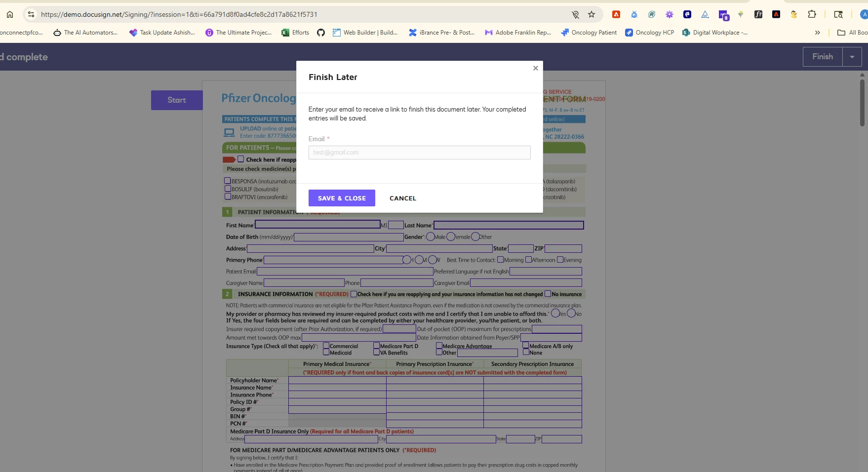Screen dimensions: 868x472
Task: Click the Patient Email field
Action: (345, 272)
